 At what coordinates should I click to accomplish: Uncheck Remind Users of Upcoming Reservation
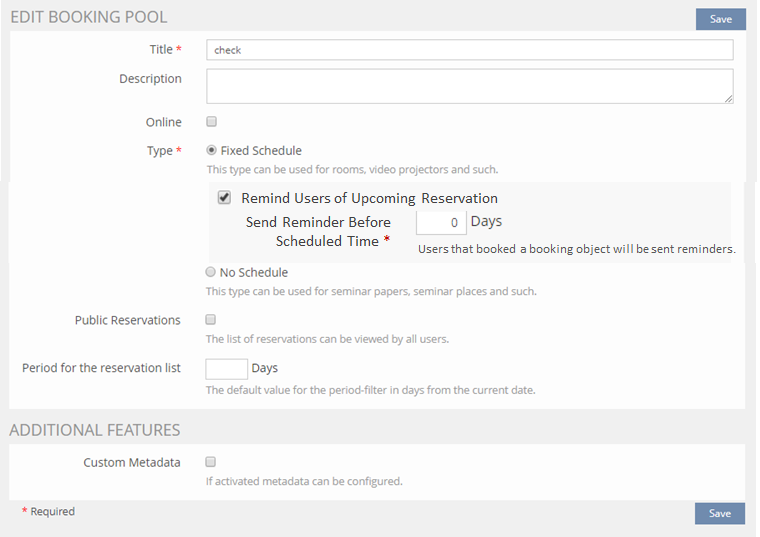(225, 198)
